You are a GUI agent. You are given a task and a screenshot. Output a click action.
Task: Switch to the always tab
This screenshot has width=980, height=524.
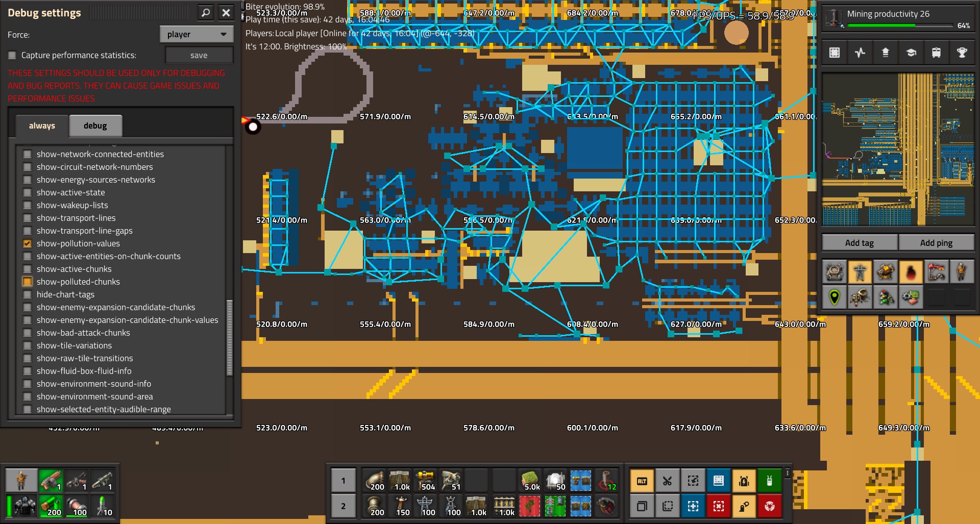(x=42, y=126)
